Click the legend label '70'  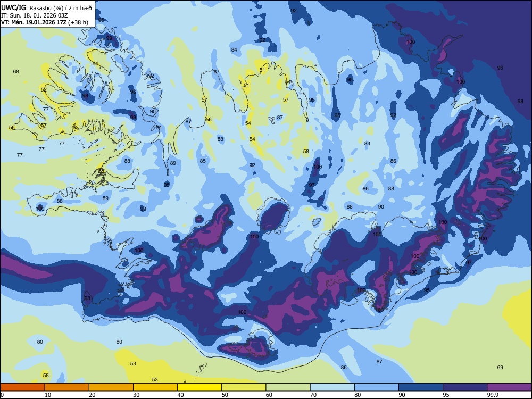point(313,395)
